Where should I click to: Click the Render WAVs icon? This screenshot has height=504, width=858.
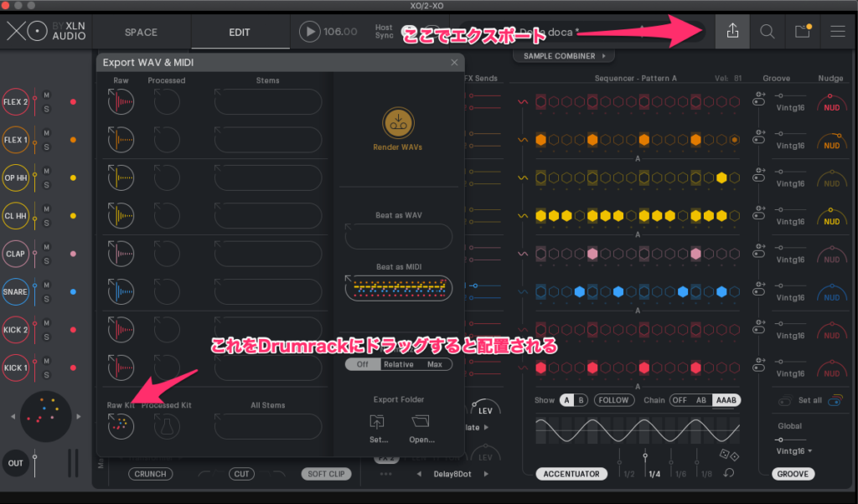click(x=398, y=122)
